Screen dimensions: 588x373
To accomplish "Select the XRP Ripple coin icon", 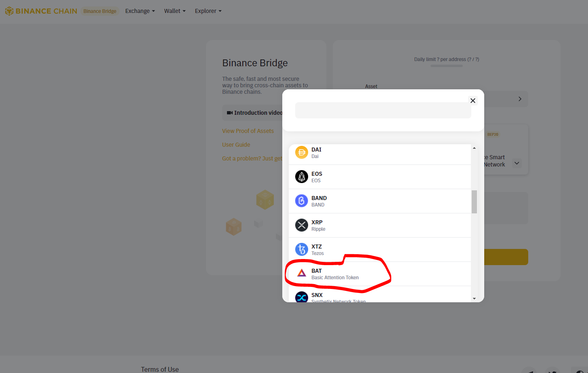I will (x=302, y=225).
